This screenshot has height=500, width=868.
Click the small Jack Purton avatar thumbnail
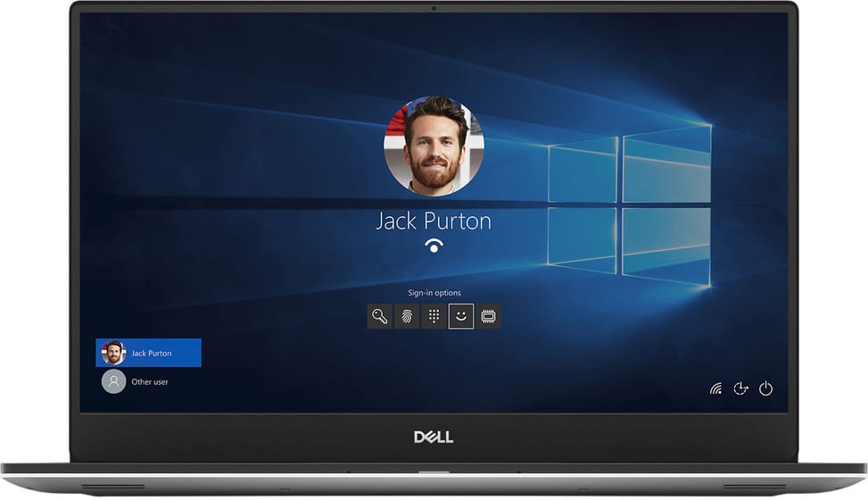click(113, 353)
